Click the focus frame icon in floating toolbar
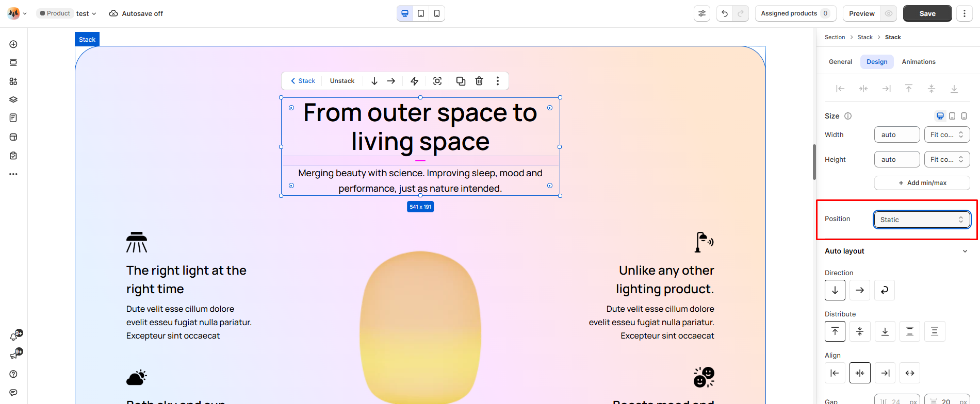The image size is (980, 404). point(437,81)
